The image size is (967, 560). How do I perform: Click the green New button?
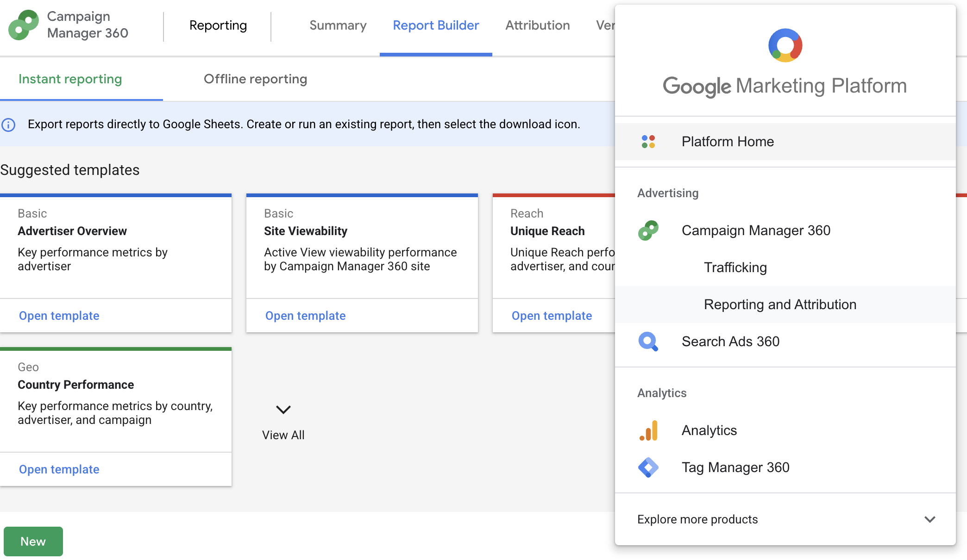(x=33, y=541)
